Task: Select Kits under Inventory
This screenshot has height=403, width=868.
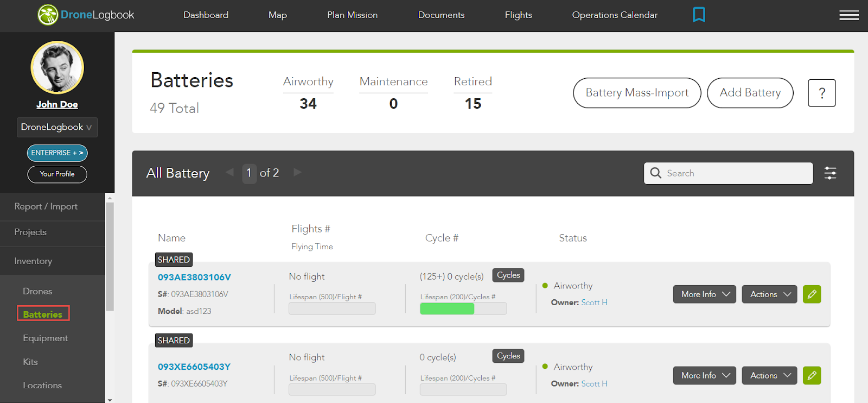Action: [x=30, y=362]
